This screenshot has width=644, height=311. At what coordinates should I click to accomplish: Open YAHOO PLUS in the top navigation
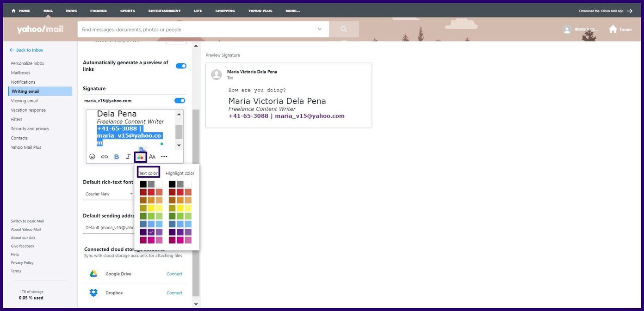pyautogui.click(x=260, y=11)
